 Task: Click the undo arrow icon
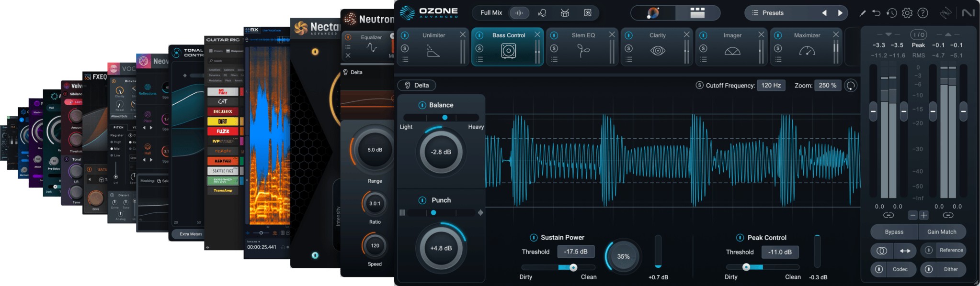tap(876, 13)
